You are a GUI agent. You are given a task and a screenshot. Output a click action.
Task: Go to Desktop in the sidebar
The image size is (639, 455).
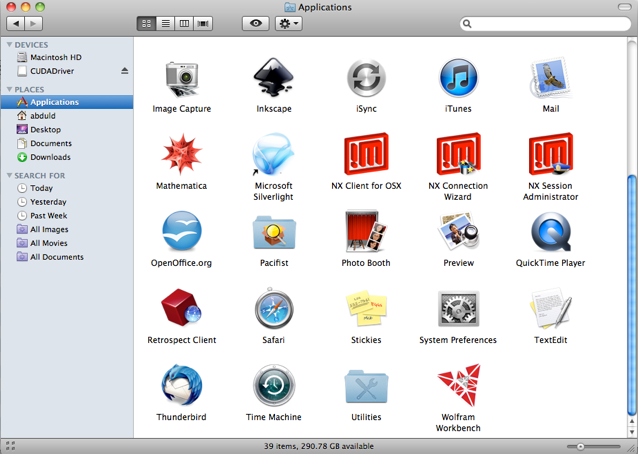(x=67, y=130)
